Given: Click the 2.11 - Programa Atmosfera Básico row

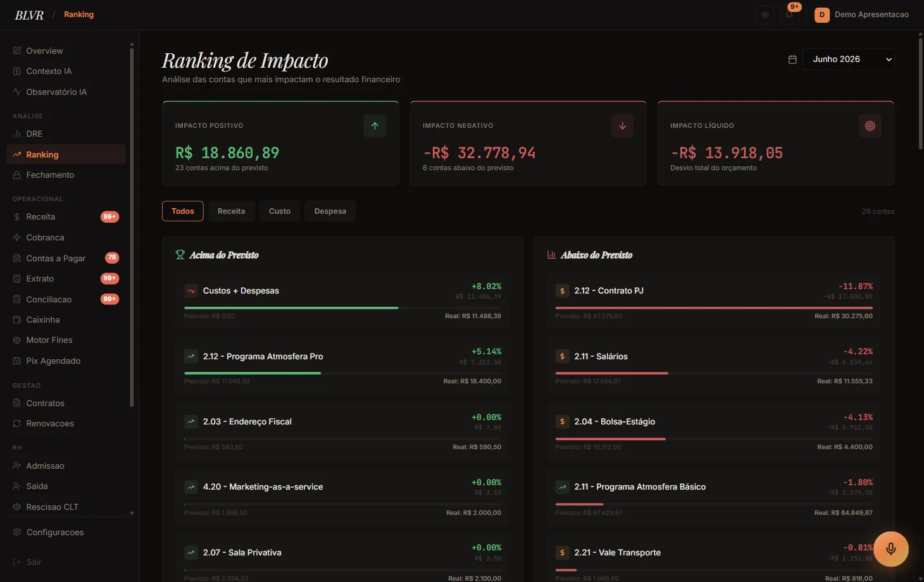Looking at the screenshot, I should point(714,498).
